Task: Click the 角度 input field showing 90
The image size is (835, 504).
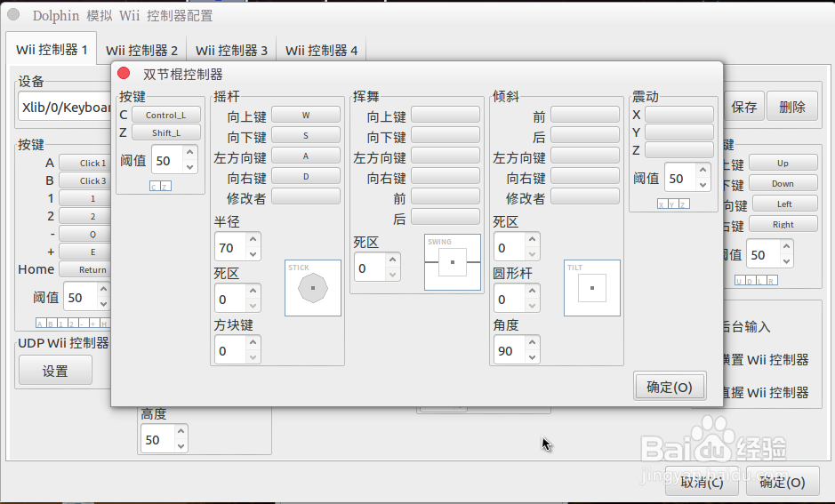Action: coord(510,350)
